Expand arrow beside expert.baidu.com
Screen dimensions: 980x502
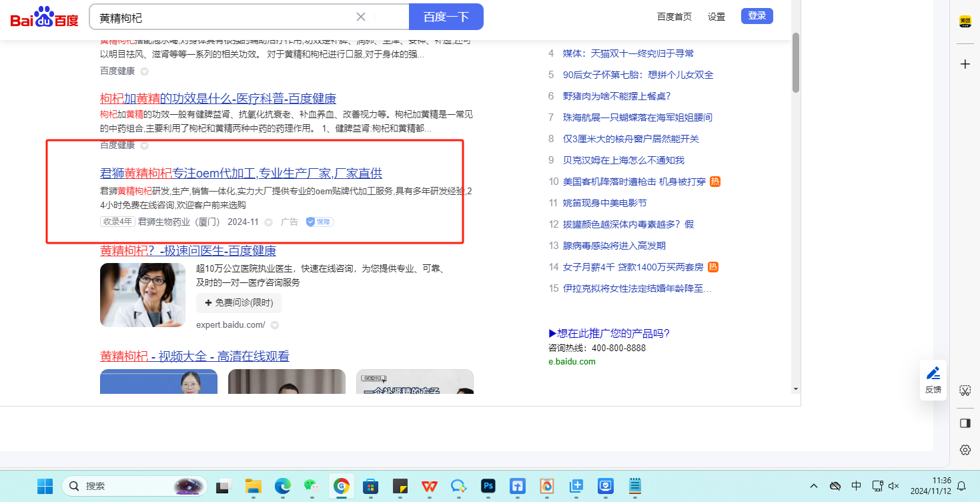pyautogui.click(x=274, y=325)
